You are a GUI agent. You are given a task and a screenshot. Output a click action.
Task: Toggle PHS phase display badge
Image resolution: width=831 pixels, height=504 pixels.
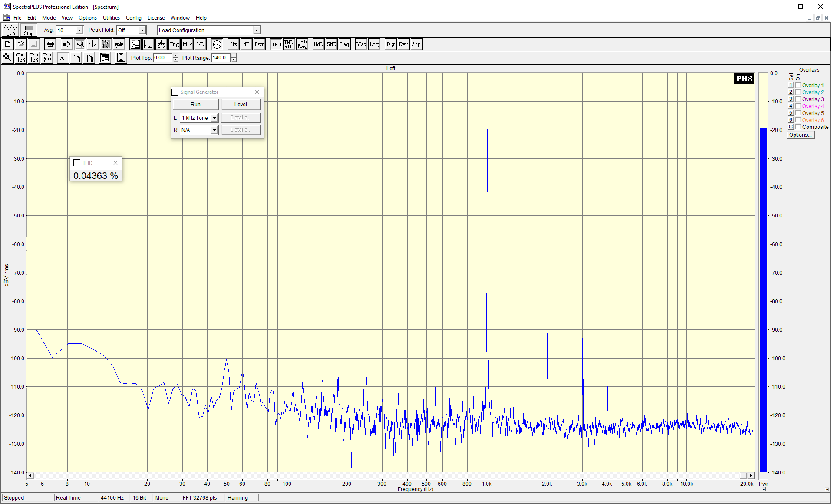click(x=744, y=79)
